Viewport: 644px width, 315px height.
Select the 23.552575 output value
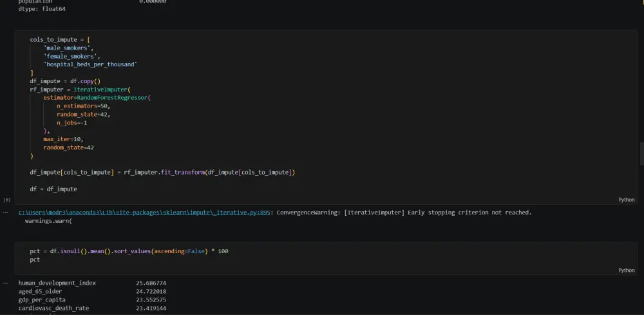(x=151, y=300)
